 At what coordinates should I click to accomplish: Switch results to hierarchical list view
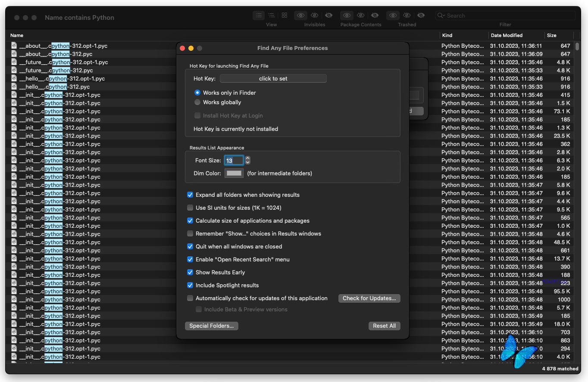[271, 15]
